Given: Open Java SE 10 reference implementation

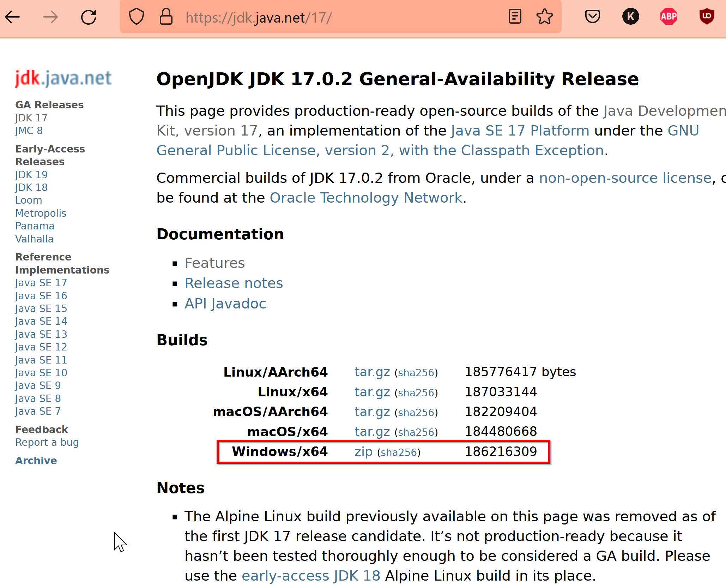Looking at the screenshot, I should coord(41,373).
